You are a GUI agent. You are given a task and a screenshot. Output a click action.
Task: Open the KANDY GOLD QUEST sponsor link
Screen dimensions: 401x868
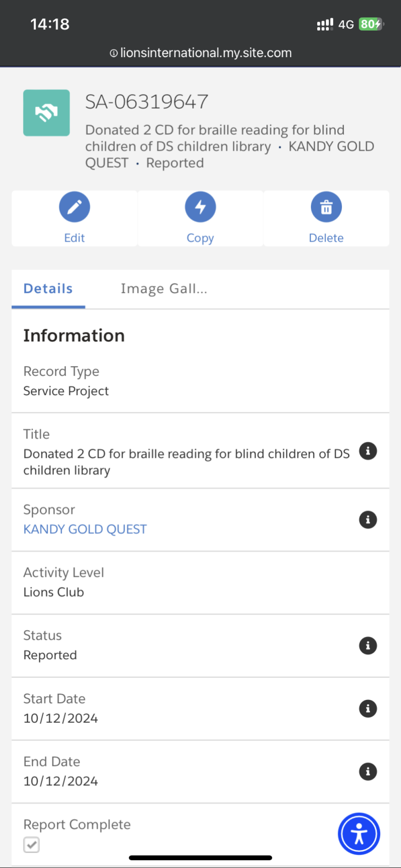pos(85,529)
